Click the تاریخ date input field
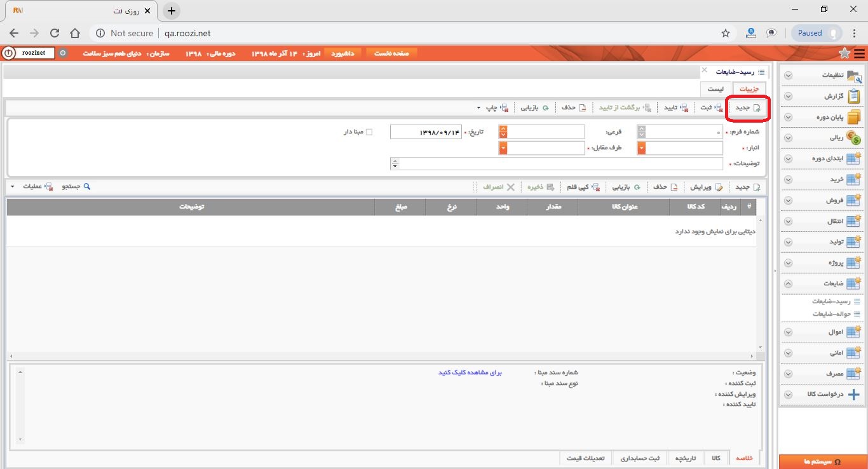The width and height of the screenshot is (868, 469). coord(426,132)
